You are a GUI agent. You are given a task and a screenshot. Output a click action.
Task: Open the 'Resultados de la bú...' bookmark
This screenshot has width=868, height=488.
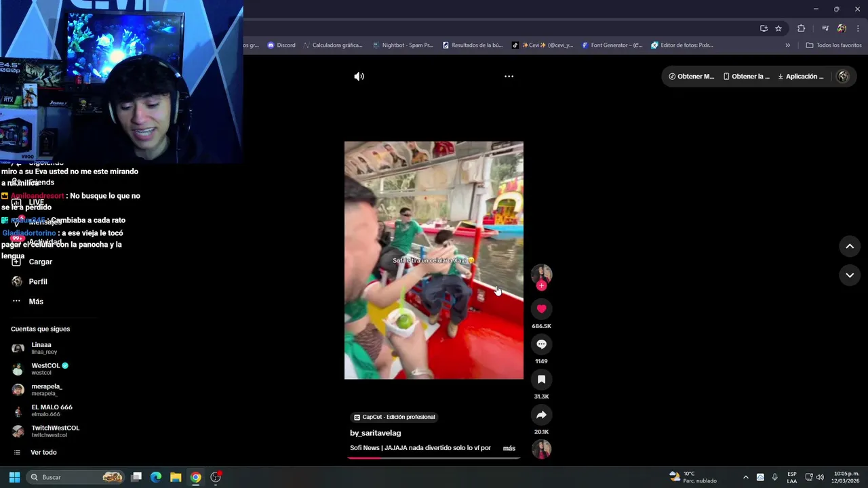[x=473, y=45]
